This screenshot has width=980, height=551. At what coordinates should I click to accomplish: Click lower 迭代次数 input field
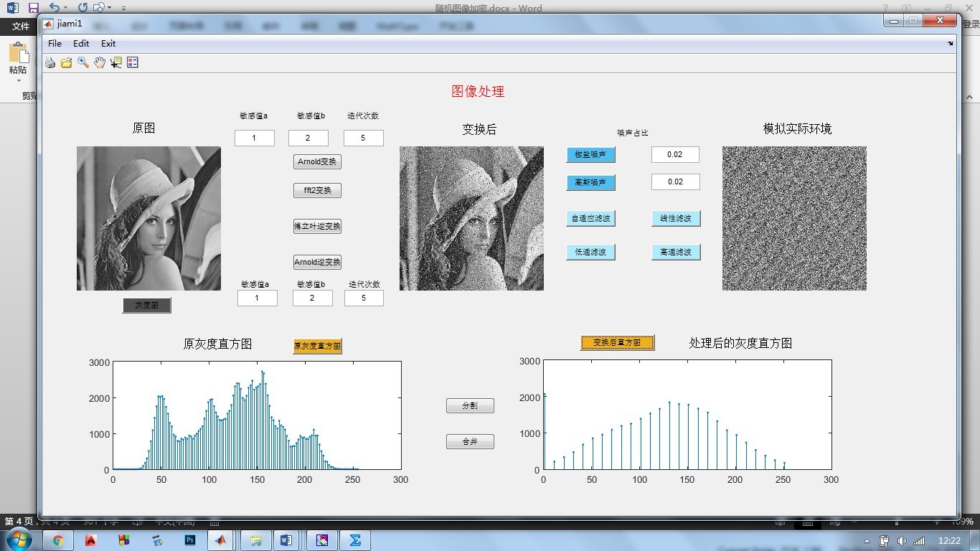(364, 298)
